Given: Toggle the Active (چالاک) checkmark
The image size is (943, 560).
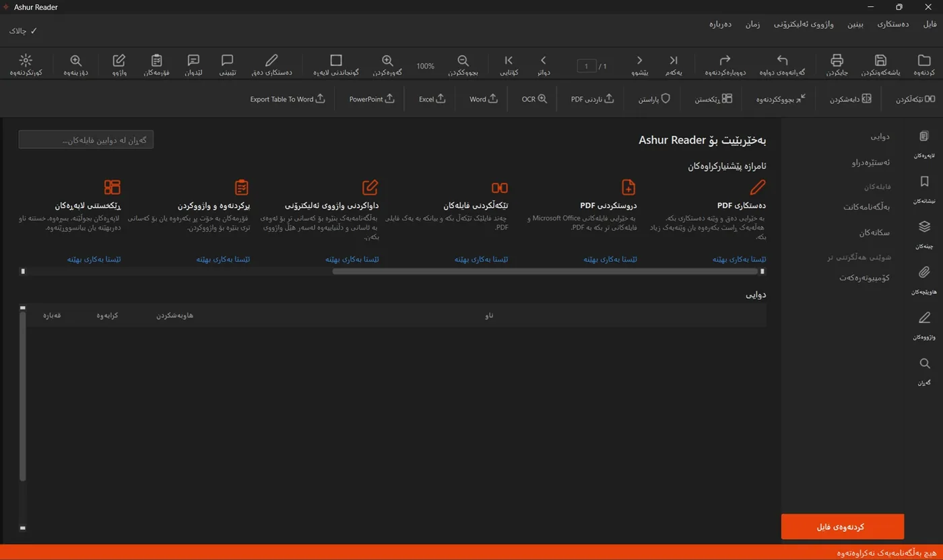Looking at the screenshot, I should tap(24, 31).
